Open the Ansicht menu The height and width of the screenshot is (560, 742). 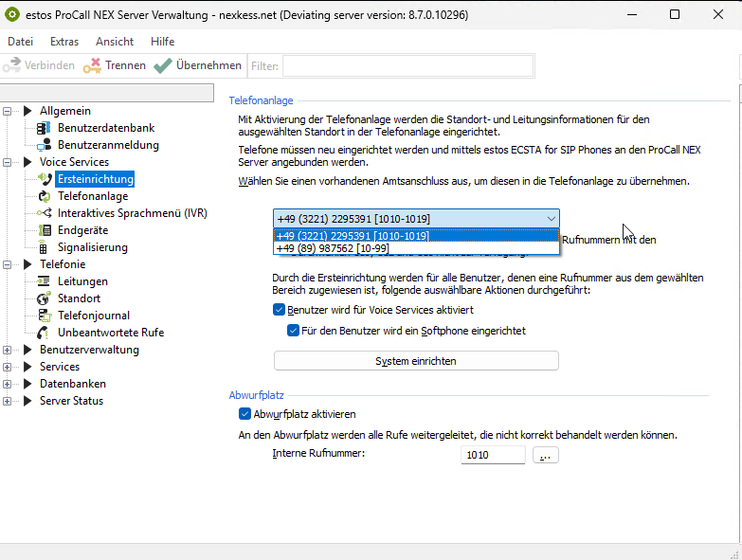[115, 42]
